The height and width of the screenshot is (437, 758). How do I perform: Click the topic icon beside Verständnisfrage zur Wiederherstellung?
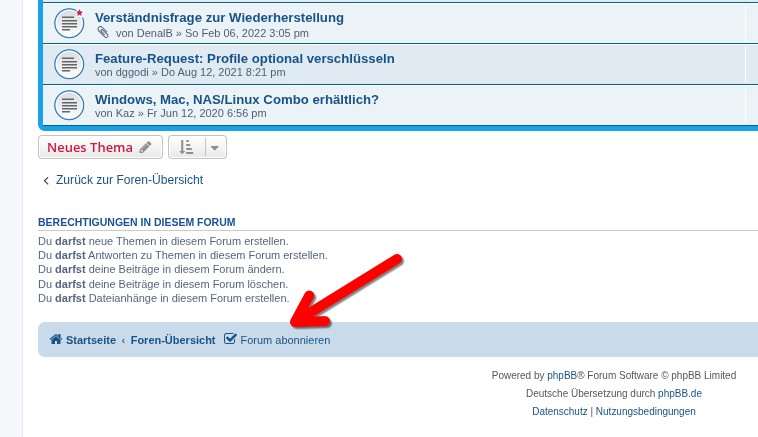69,23
